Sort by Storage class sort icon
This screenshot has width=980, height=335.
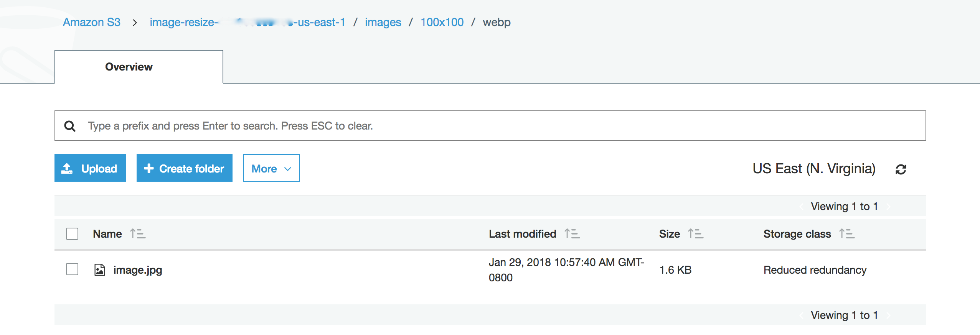(846, 233)
